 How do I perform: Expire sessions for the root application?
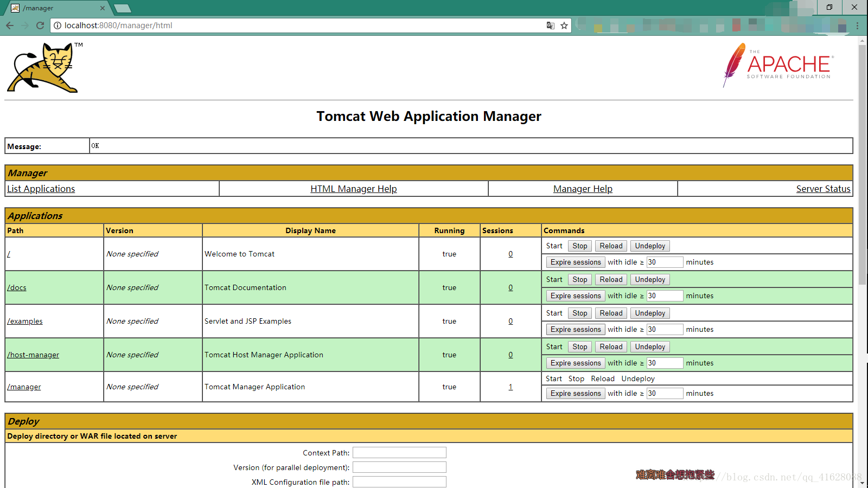coord(576,262)
